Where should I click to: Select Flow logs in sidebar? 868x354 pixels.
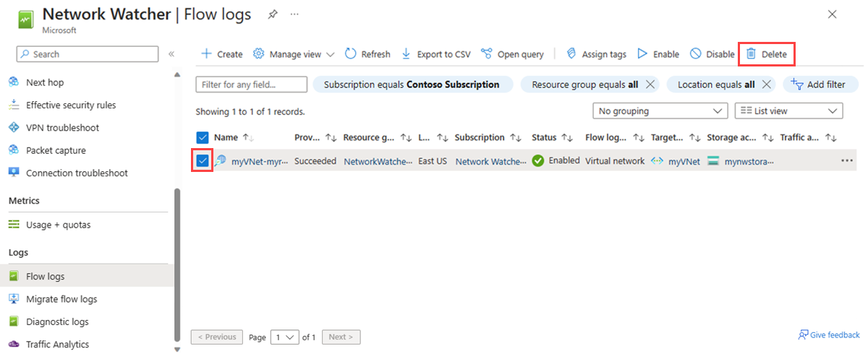coord(87,276)
